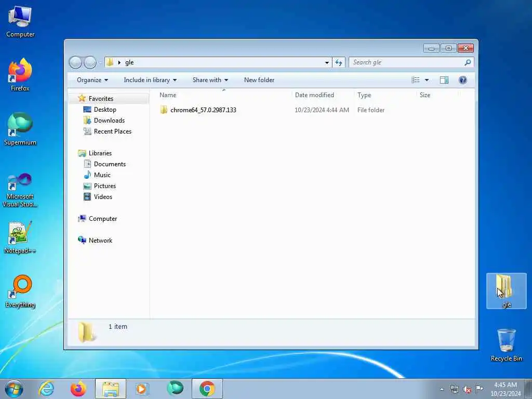Screen dimensions: 532x399
Task: Open Recent Places in navigation pane
Action: [113, 131]
